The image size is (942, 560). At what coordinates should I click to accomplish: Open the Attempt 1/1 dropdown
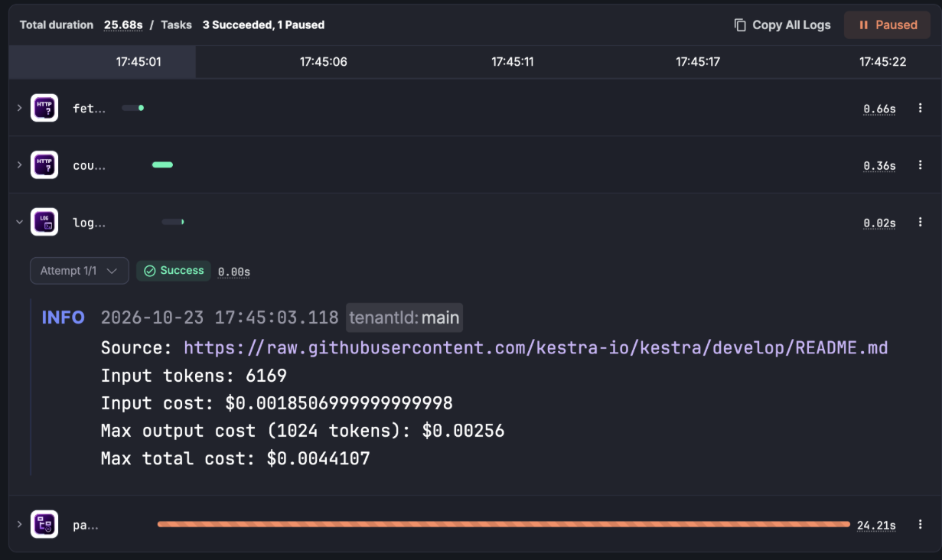tap(80, 271)
